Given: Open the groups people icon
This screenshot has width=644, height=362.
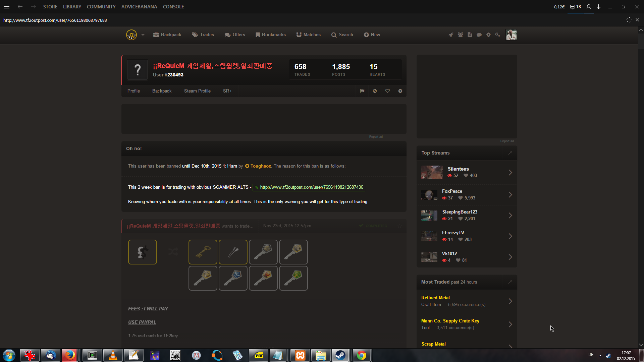Looking at the screenshot, I should (460, 35).
